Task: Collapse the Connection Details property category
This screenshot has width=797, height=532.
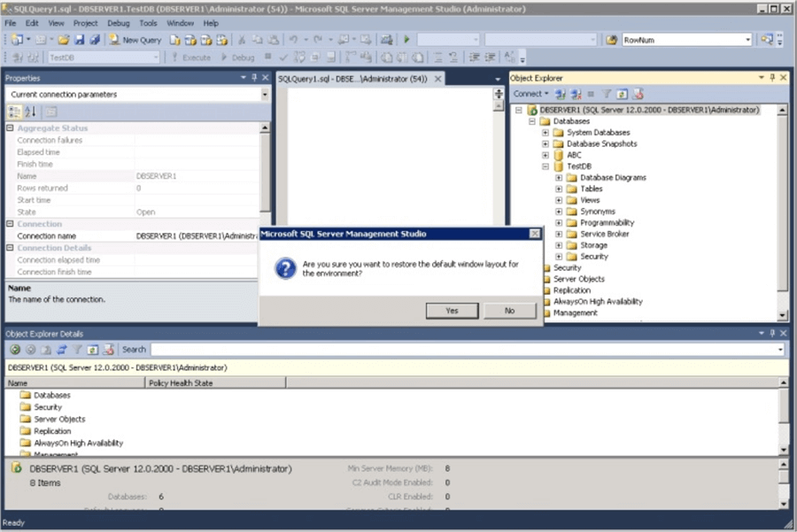Action: tap(10, 248)
